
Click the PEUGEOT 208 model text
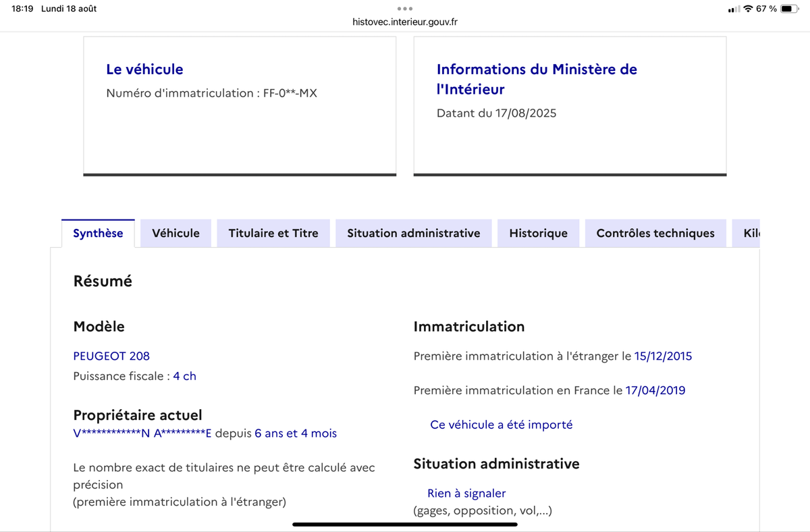111,356
